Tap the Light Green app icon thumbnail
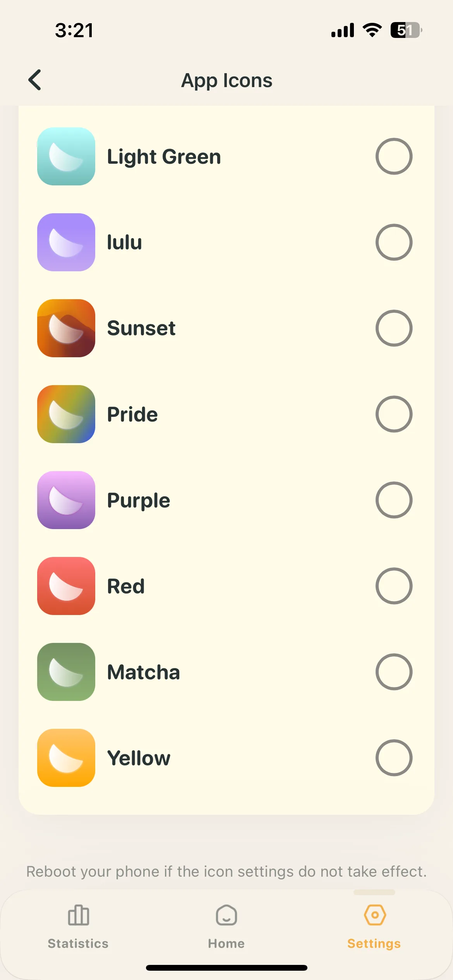453x980 pixels. pos(66,156)
